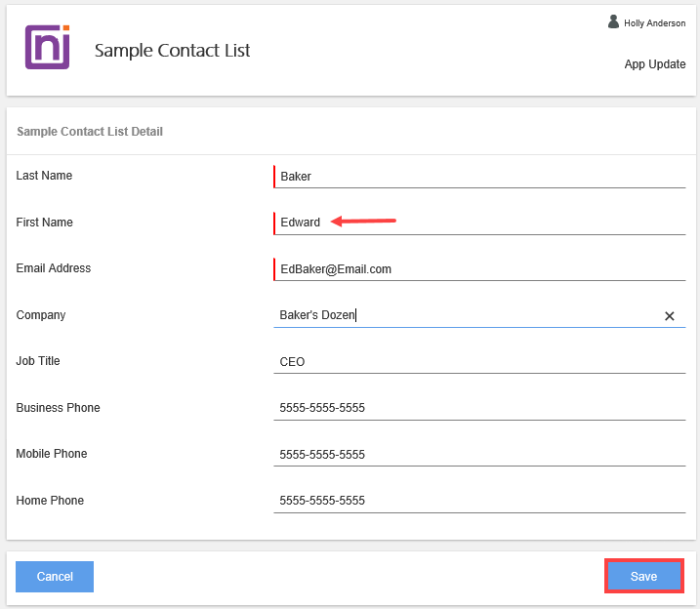Click the user profile icon
The height and width of the screenshot is (609, 700).
coord(613,21)
